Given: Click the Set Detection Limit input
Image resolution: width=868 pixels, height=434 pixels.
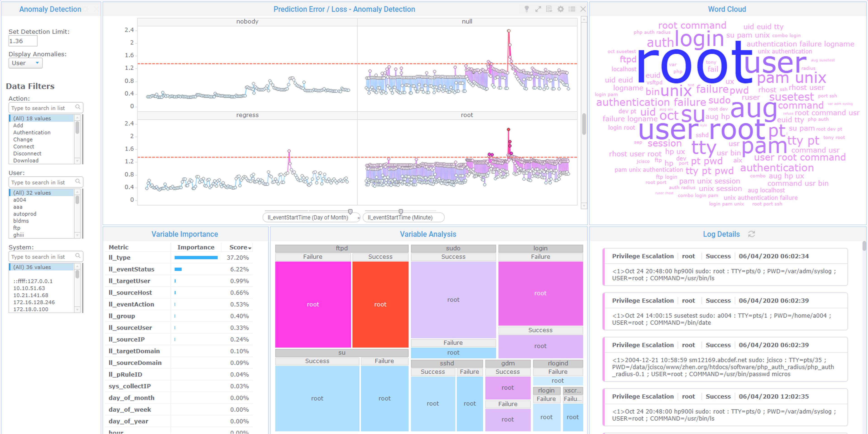Looking at the screenshot, I should click(23, 41).
